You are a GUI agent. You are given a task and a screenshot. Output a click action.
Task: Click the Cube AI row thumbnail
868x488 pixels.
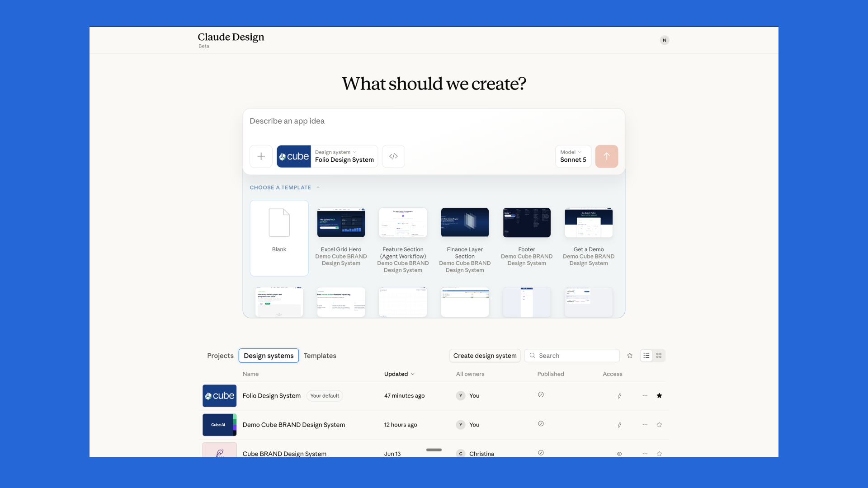(x=220, y=425)
